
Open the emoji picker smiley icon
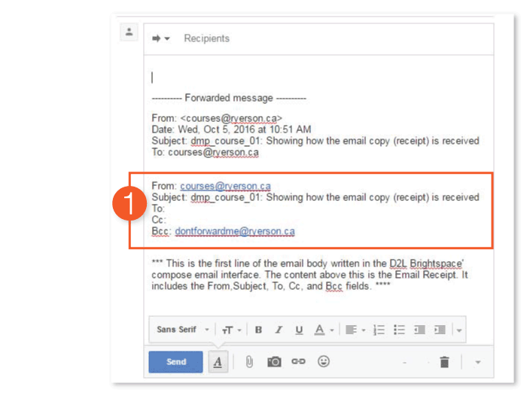coord(324,362)
